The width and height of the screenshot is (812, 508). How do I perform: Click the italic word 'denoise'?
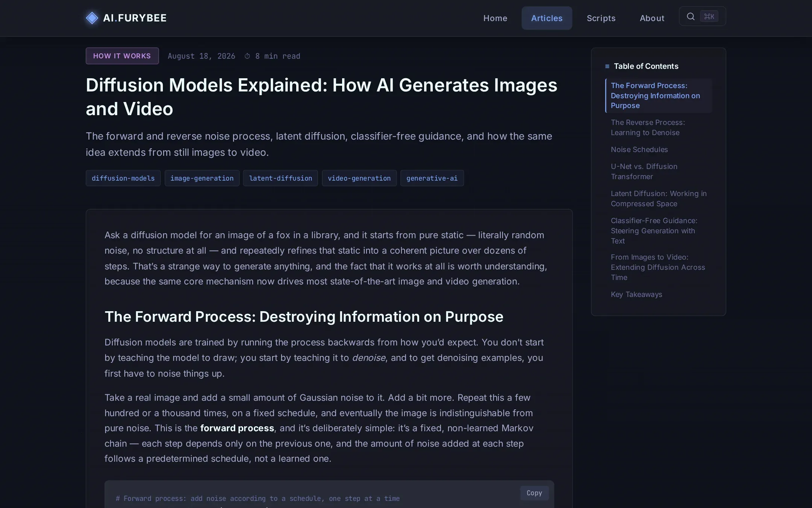[368, 358]
